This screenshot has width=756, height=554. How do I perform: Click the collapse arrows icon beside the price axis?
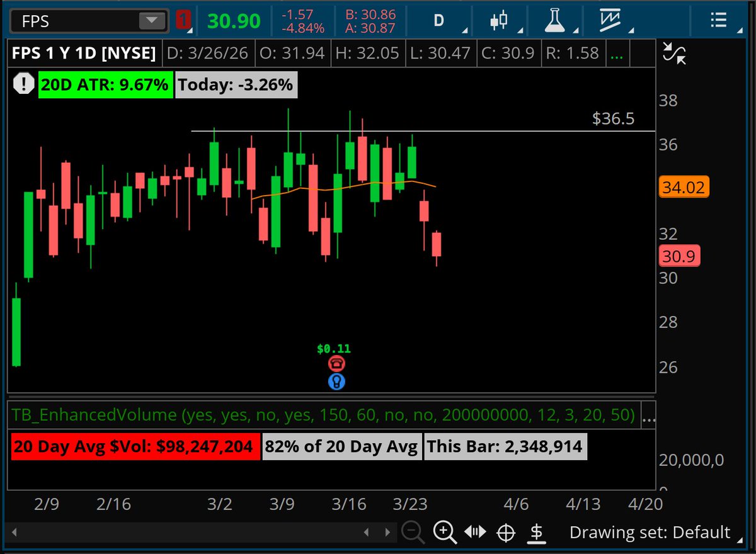(x=675, y=53)
